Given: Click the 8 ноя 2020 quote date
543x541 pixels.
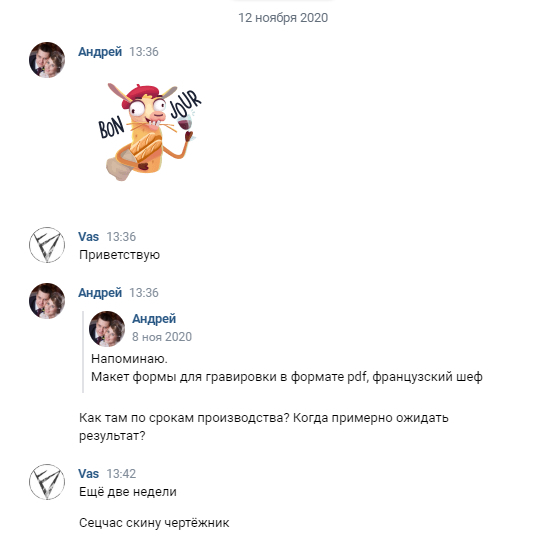Looking at the screenshot, I should (162, 337).
